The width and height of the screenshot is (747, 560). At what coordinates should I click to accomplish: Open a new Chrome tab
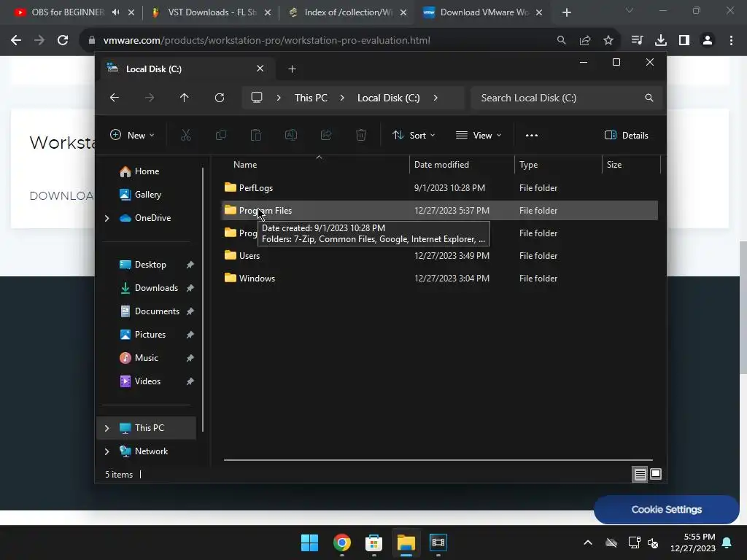pyautogui.click(x=566, y=12)
